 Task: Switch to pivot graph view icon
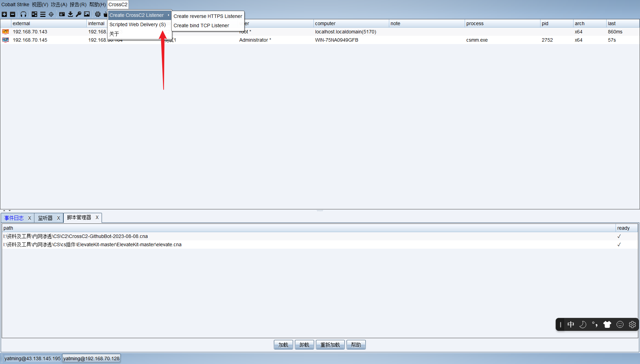click(34, 14)
